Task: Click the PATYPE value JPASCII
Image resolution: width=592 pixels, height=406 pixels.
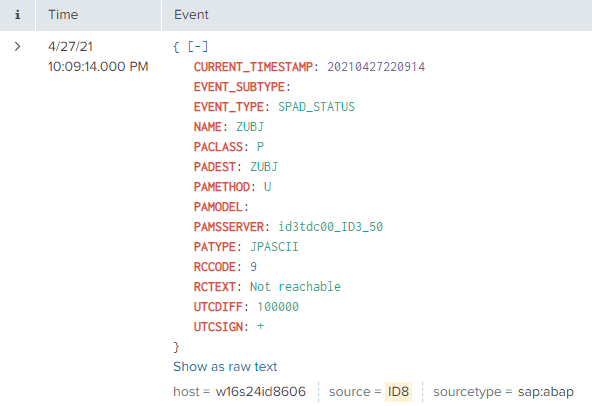Action: point(274,247)
